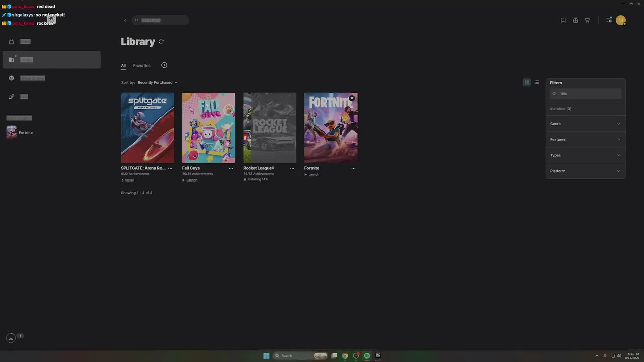Open the gift rewards icon
644x362 pixels.
[x=575, y=20]
